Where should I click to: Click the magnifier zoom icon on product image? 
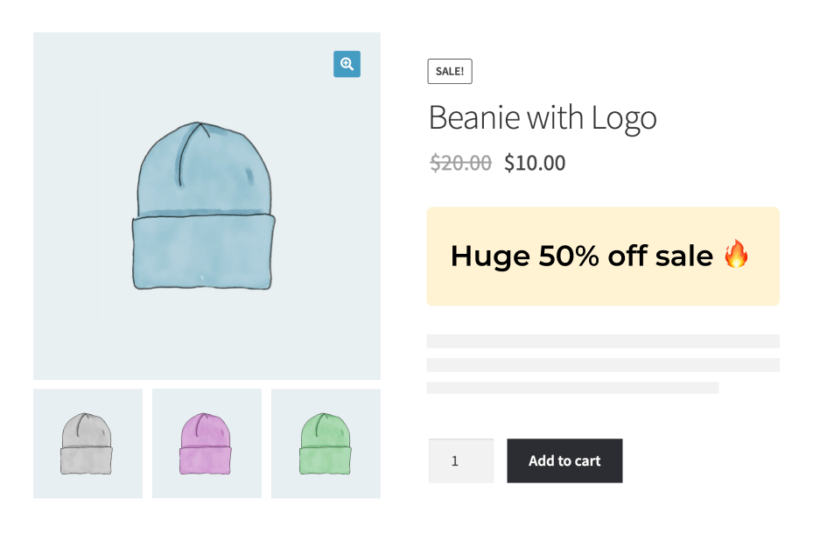(x=346, y=64)
